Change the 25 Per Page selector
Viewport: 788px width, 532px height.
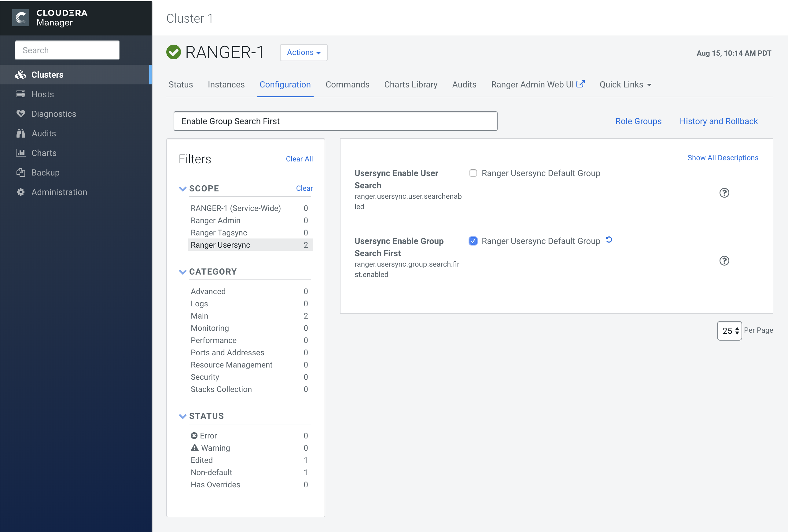click(729, 331)
